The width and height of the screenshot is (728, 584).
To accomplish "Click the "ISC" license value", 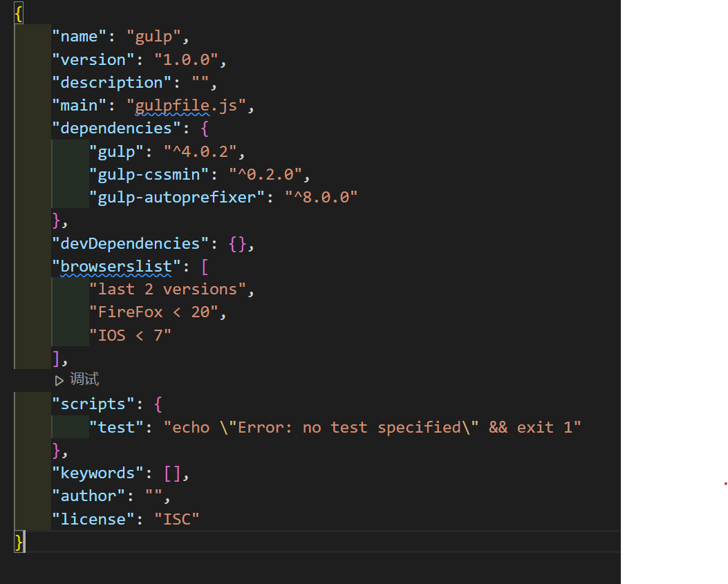I will [x=177, y=519].
